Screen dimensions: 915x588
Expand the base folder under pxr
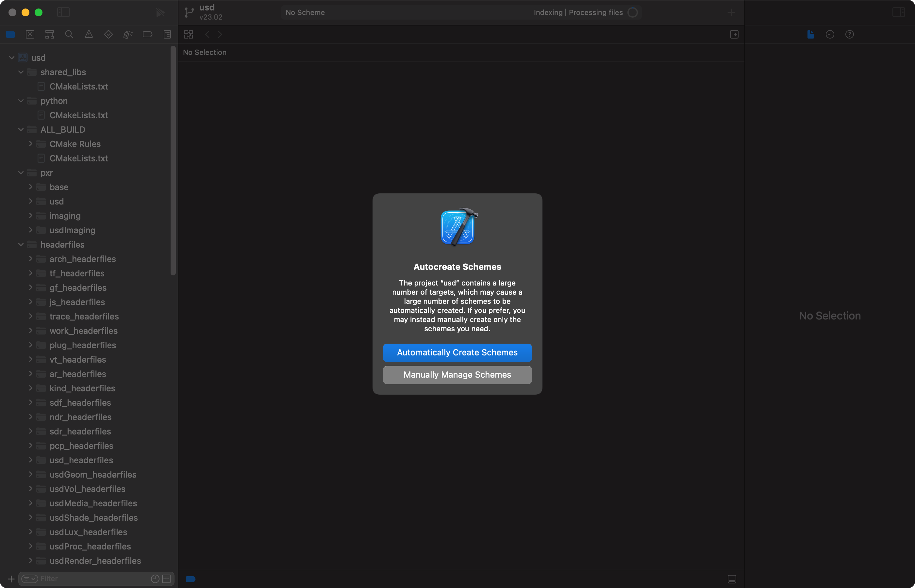[31, 187]
